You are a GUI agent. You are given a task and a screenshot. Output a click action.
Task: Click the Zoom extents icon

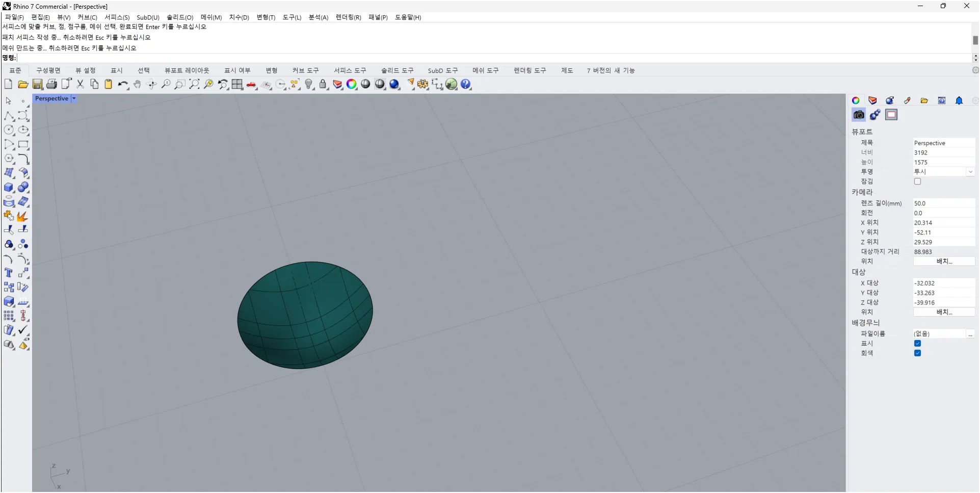pyautogui.click(x=194, y=84)
